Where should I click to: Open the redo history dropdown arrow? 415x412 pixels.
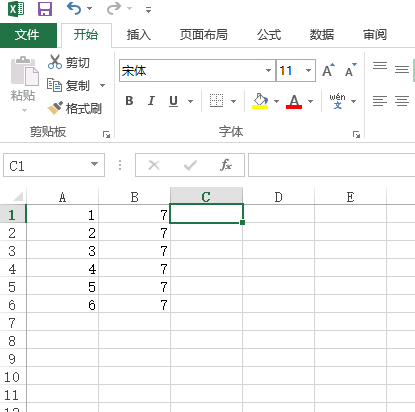click(130, 9)
